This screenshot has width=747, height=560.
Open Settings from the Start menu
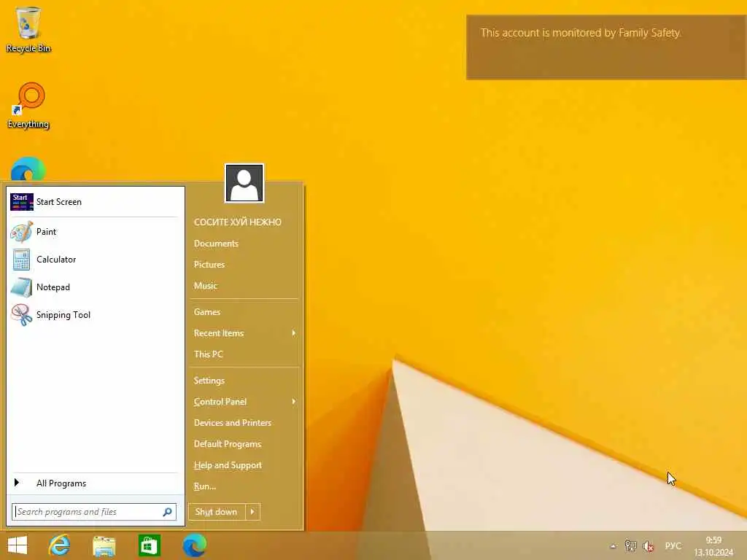(209, 381)
